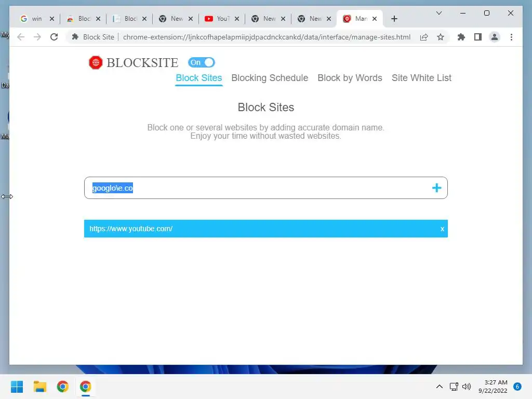Remove youtube.com entry with x
Screen dimensions: 532x399
point(442,229)
